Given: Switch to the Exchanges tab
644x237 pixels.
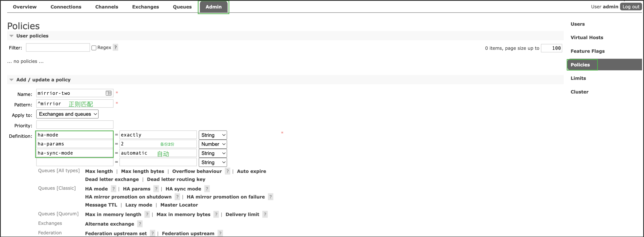Looking at the screenshot, I should [146, 7].
